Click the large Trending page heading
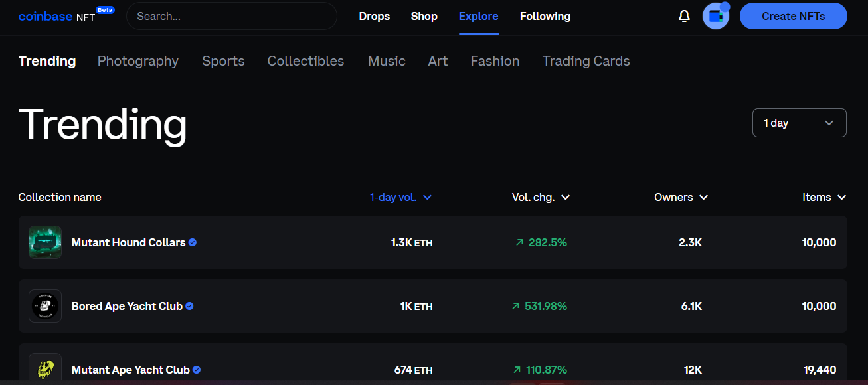The image size is (868, 385). (103, 124)
